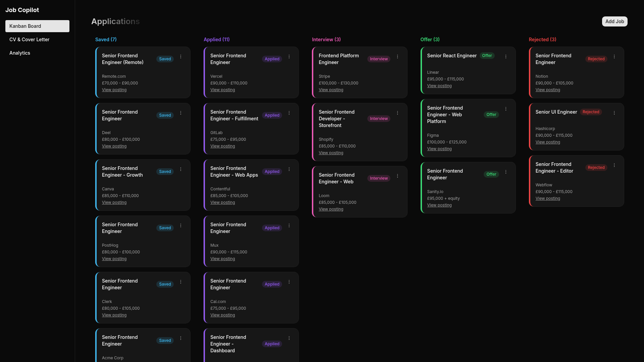The height and width of the screenshot is (362, 644).
Task: Open more options on Webflow card
Action: tap(614, 165)
